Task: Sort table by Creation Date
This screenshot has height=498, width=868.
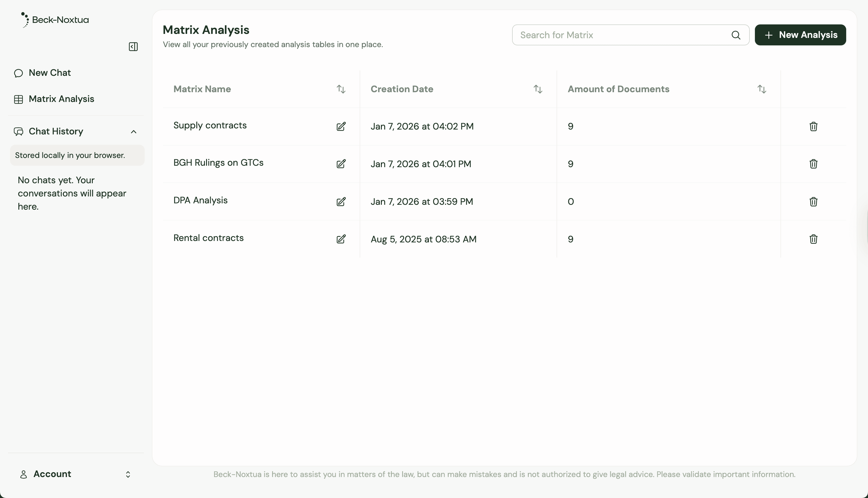Action: click(x=538, y=89)
